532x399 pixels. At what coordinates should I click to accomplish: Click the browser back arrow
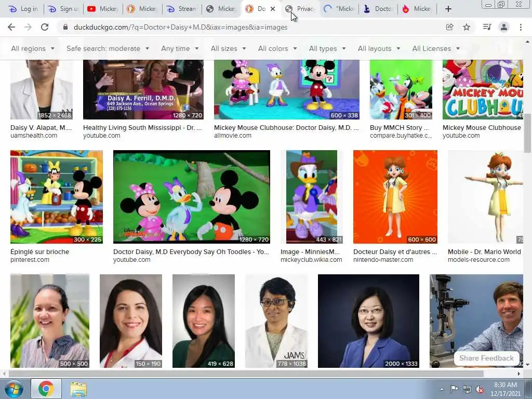(x=11, y=27)
